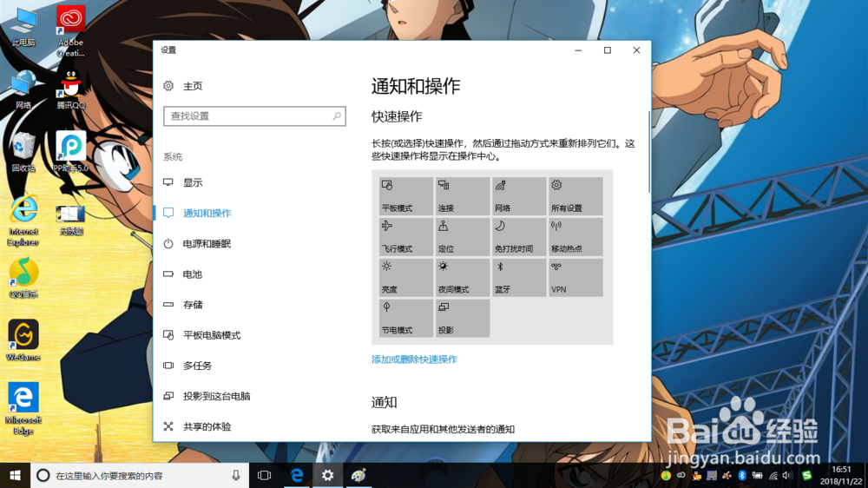Click the volume speaker tray icon

click(x=787, y=475)
